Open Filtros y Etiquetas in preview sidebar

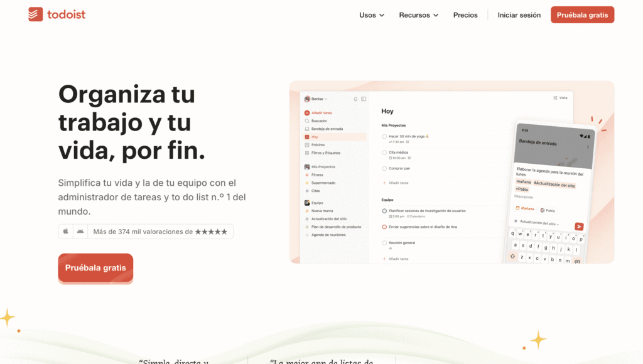[x=322, y=153]
